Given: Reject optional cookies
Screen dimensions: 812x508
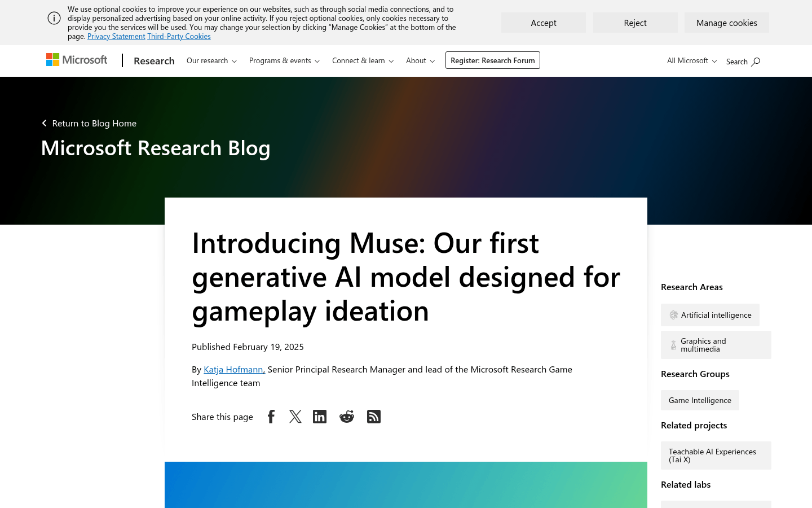Looking at the screenshot, I should pyautogui.click(x=635, y=23).
